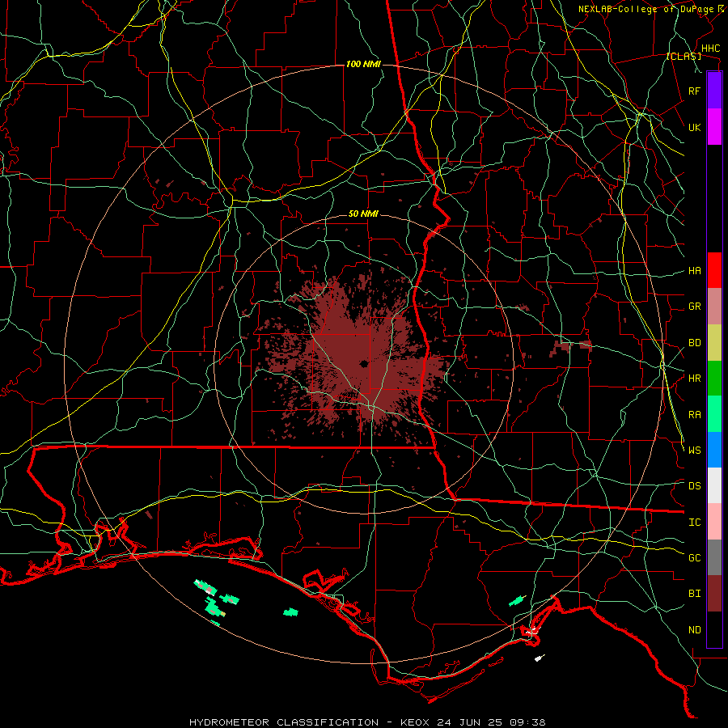Select the light pink IC legend swatch
Screen dimensions: 728x728
click(714, 522)
